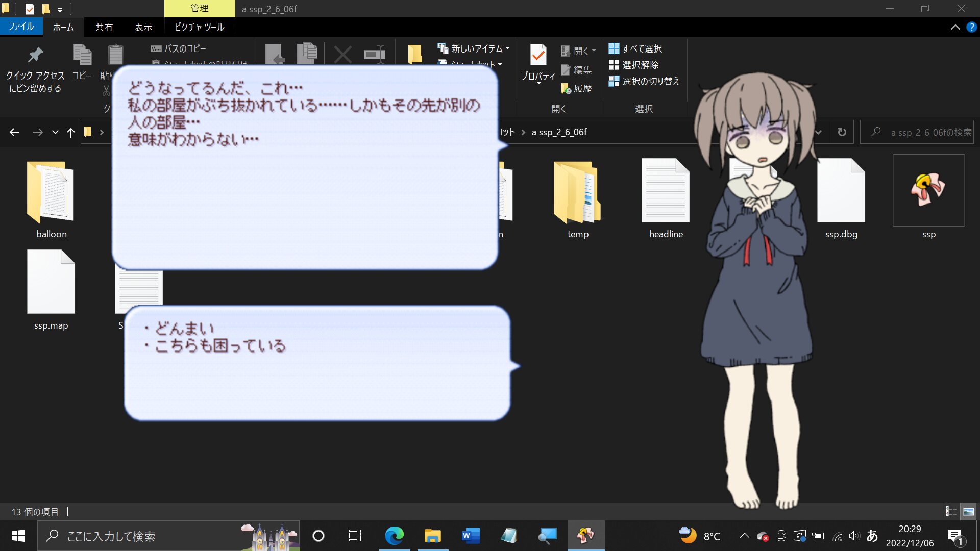Open the temp folder
Viewport: 980px width, 551px height.
pos(577,193)
